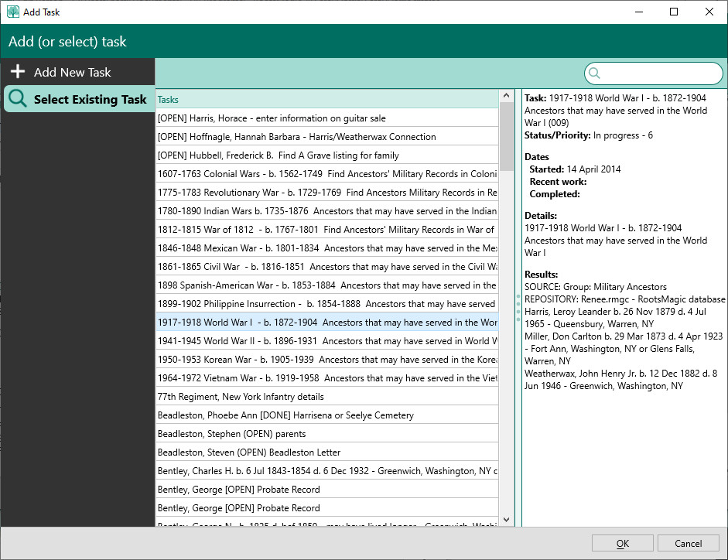Select the 1861-1865 Civil War task
The image size is (728, 560).
point(326,267)
